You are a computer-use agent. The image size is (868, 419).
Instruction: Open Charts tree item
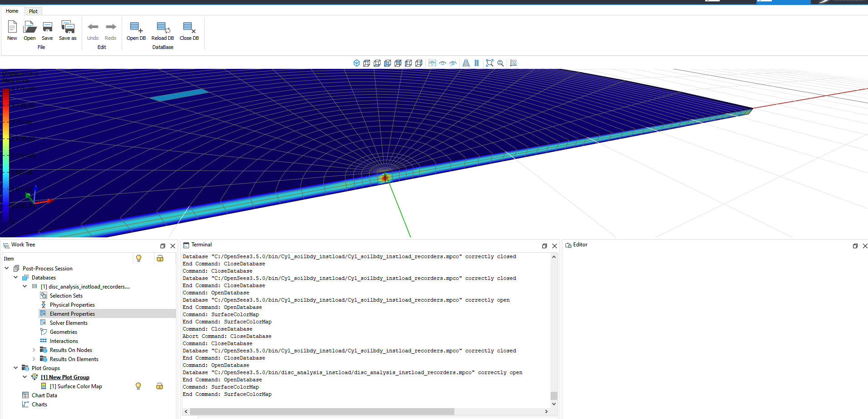click(x=39, y=405)
